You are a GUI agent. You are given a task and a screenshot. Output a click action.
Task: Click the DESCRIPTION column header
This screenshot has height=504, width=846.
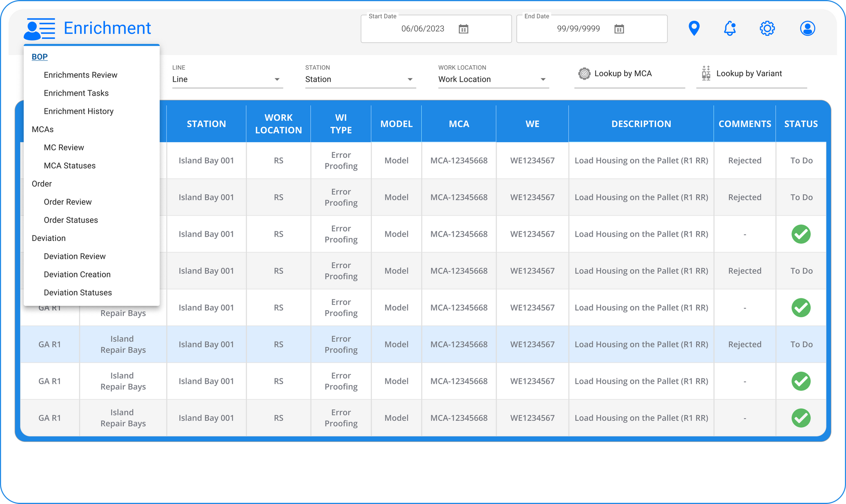click(x=641, y=124)
